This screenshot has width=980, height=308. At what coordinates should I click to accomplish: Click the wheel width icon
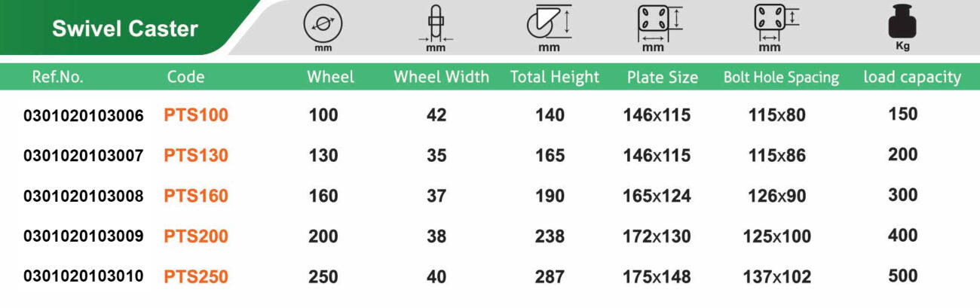435,23
